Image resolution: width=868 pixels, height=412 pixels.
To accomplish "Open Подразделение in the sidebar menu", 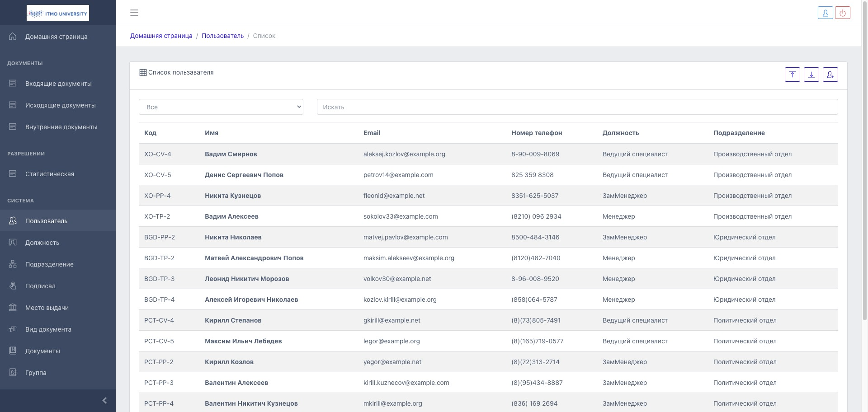I will point(49,264).
